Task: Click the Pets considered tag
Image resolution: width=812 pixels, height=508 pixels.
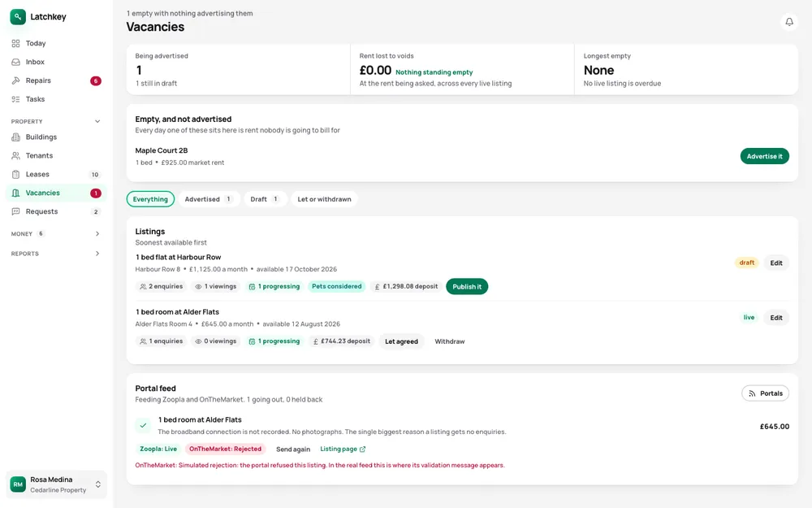Action: 337,287
